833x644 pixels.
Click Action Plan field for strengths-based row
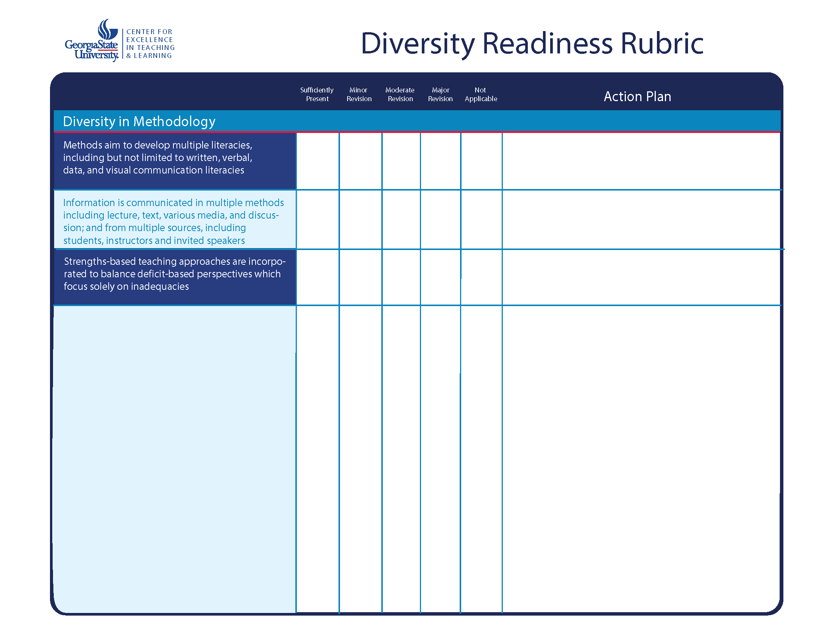(641, 277)
